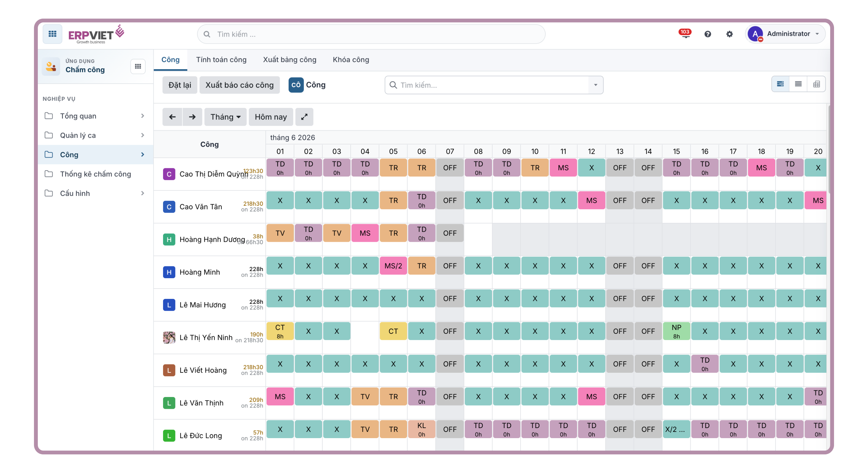Switch to the grouped timeline view
The image size is (868, 473).
[780, 84]
